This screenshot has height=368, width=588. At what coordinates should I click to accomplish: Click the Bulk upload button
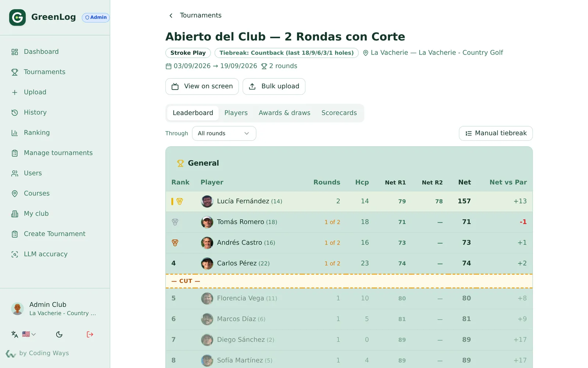[x=274, y=86]
